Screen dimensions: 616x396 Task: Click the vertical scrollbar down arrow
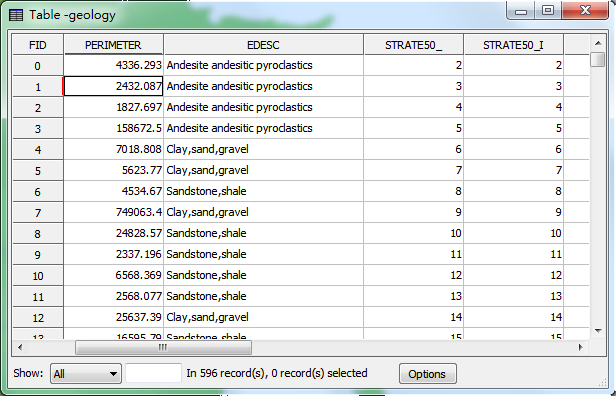tap(598, 331)
